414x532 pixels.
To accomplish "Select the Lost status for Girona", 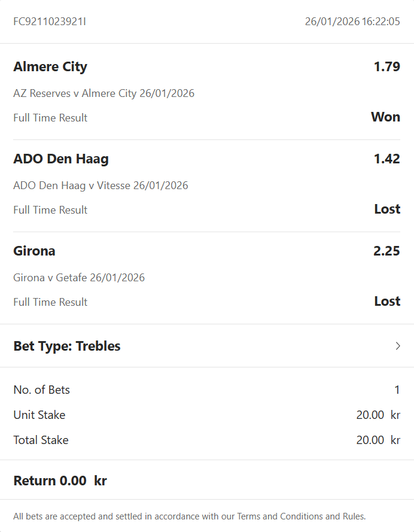I will [x=387, y=301].
